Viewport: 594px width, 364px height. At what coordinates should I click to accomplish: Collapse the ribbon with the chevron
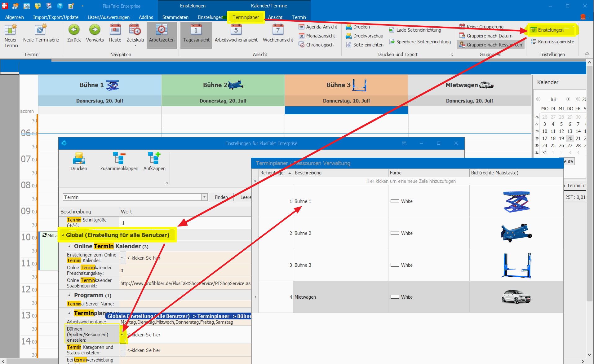click(587, 54)
